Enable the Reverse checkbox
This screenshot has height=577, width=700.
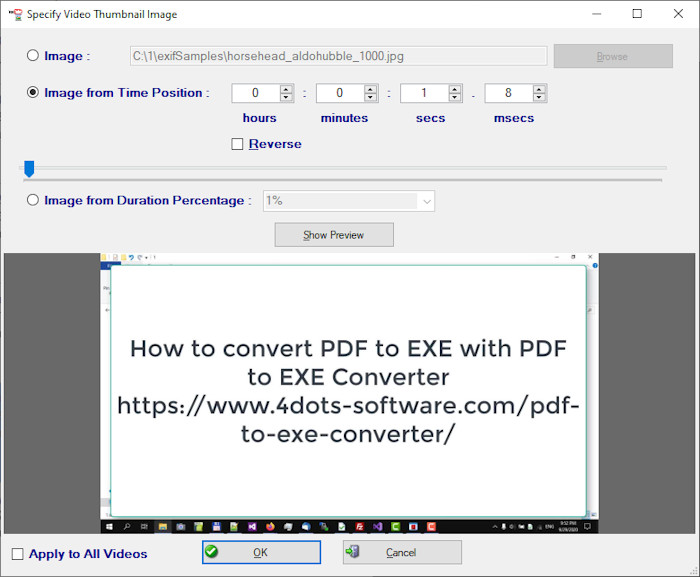[237, 144]
